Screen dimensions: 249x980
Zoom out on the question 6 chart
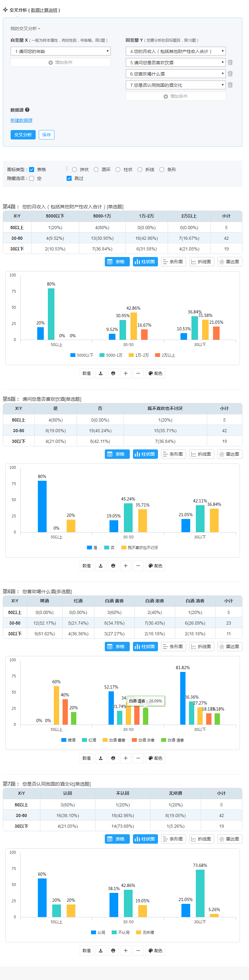[138, 758]
